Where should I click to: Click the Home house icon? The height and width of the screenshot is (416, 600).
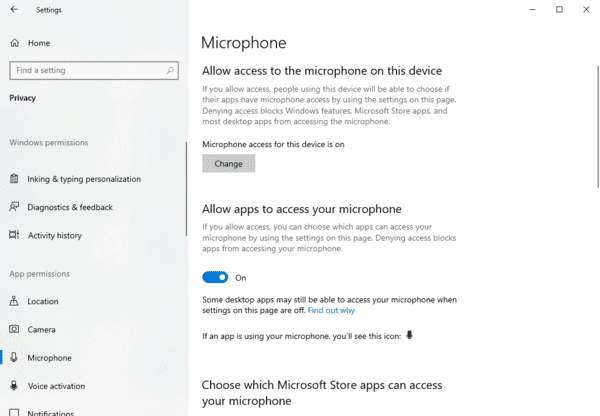tap(15, 43)
